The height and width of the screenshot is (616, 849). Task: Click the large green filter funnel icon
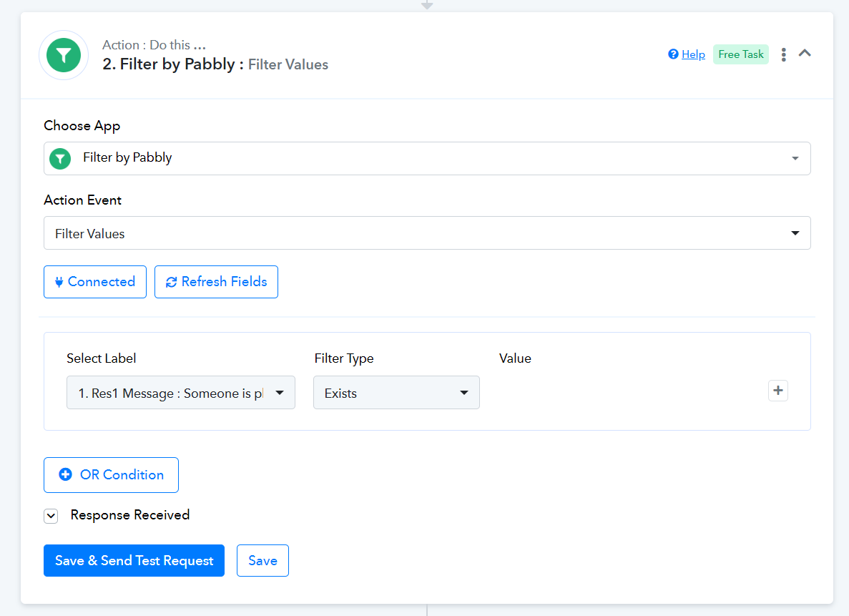[64, 55]
